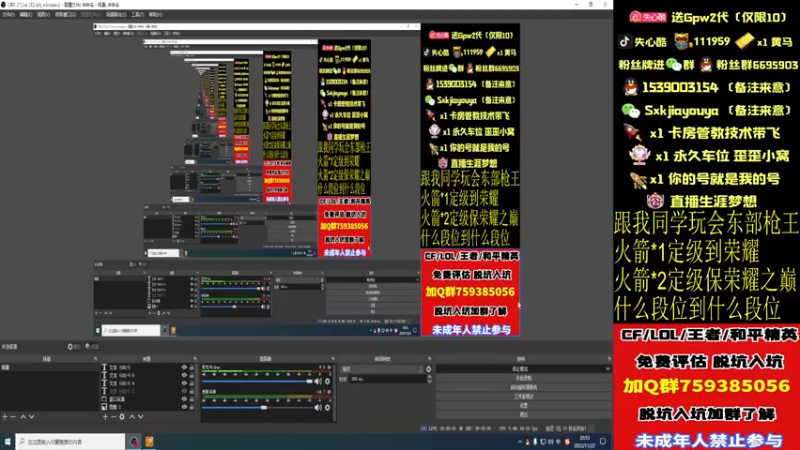Pop out the 转场特效 dock panel
The width and height of the screenshot is (800, 450).
coord(429,359)
